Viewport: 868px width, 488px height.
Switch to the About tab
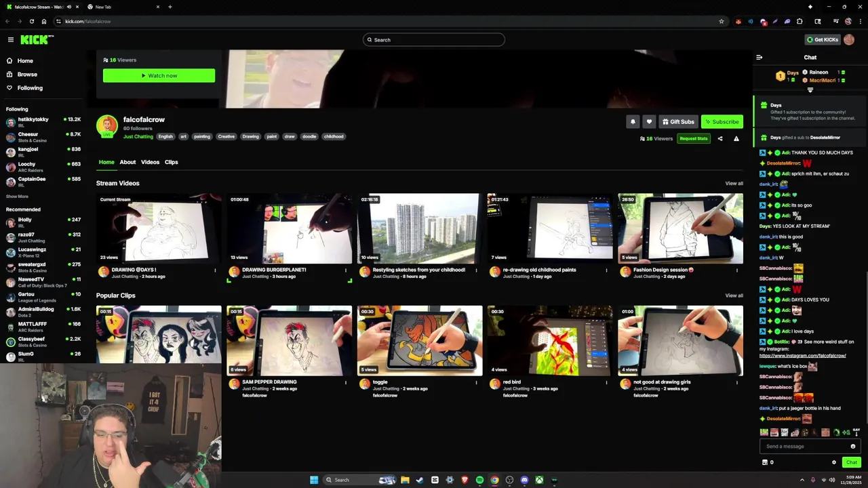coord(127,162)
